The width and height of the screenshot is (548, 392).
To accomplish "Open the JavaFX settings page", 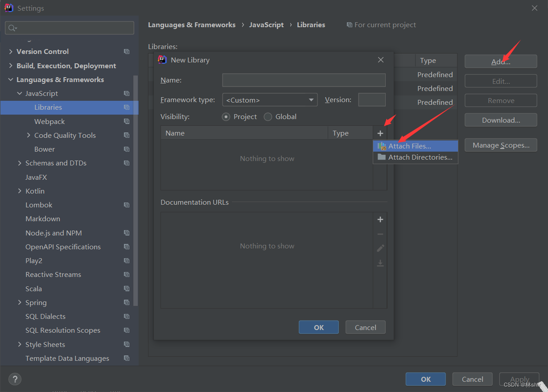I will click(36, 177).
